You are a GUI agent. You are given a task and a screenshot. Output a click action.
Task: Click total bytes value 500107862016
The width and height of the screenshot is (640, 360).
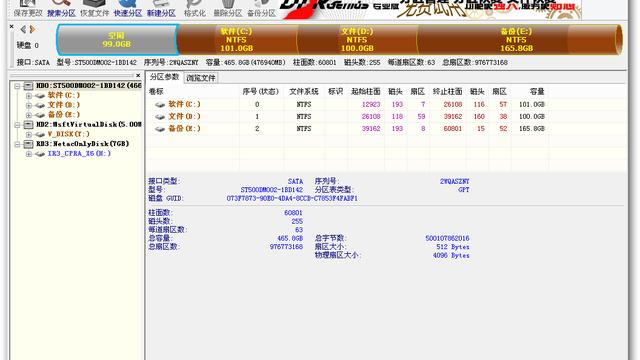[x=447, y=238]
